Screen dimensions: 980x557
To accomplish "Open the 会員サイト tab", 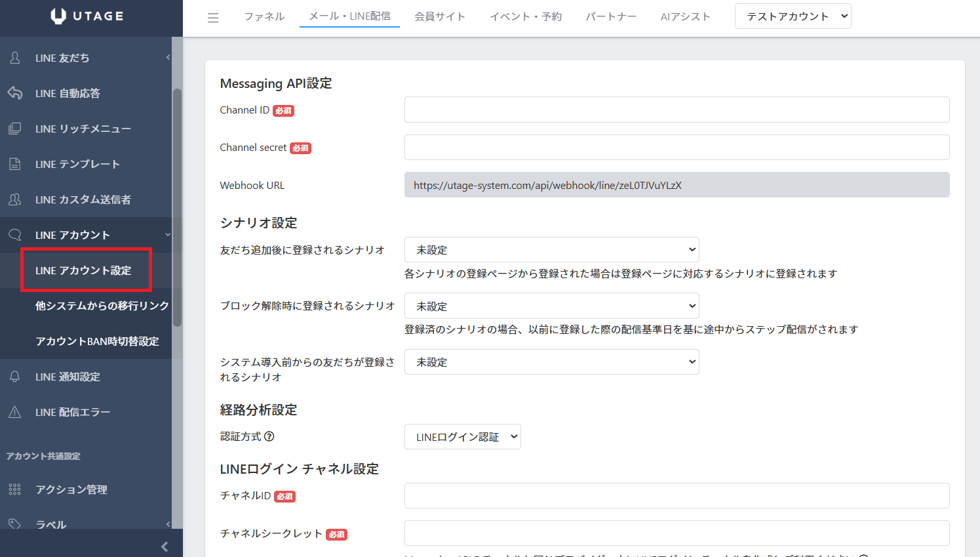I will coord(440,16).
